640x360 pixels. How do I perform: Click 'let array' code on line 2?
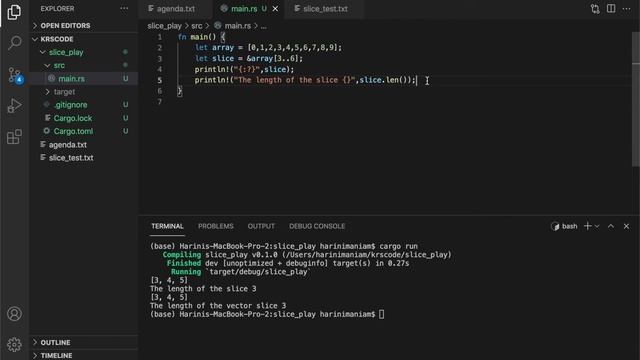pos(214,48)
